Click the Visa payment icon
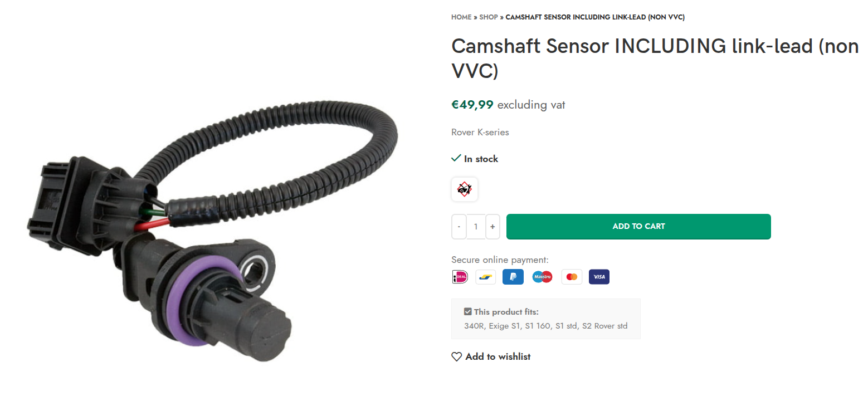This screenshot has height=396, width=868. [x=599, y=277]
